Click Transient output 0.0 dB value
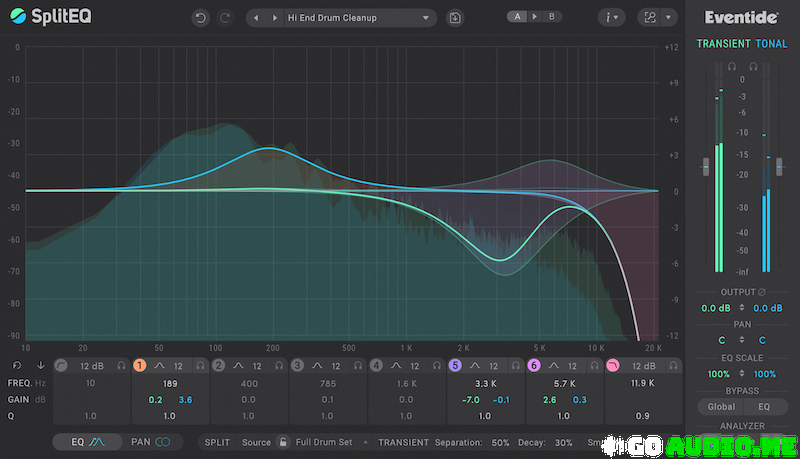Viewport: 800px width, 459px height. [716, 308]
